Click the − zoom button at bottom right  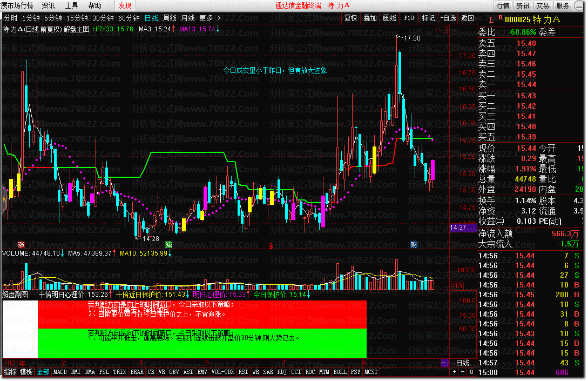463,372
